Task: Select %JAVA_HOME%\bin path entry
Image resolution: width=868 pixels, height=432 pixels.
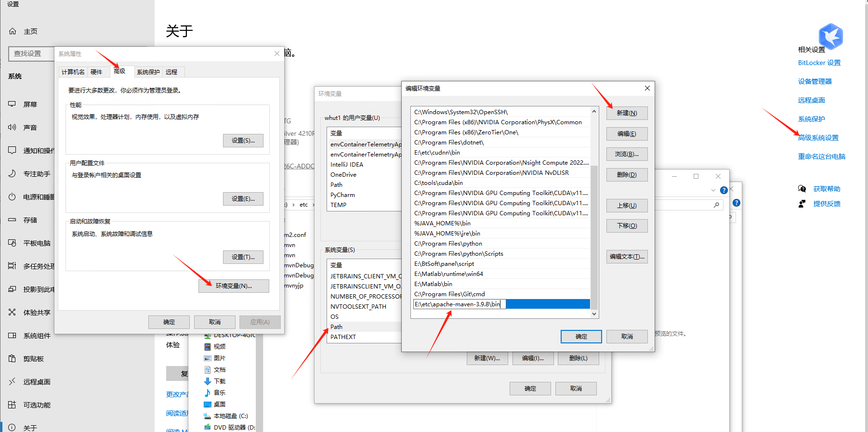Action: [501, 223]
